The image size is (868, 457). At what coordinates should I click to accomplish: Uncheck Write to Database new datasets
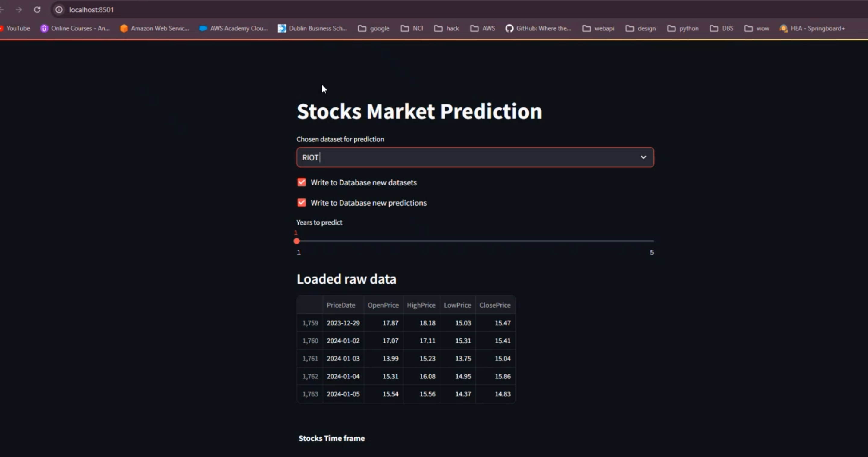(302, 182)
